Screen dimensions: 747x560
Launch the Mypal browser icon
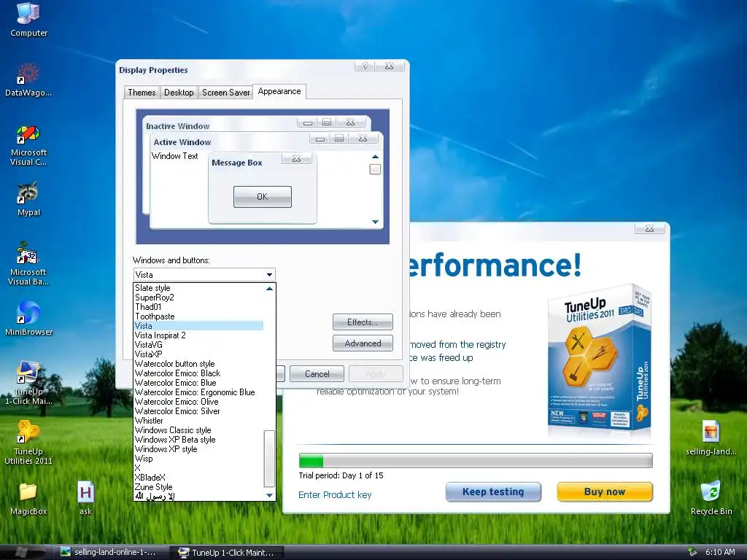pyautogui.click(x=28, y=199)
